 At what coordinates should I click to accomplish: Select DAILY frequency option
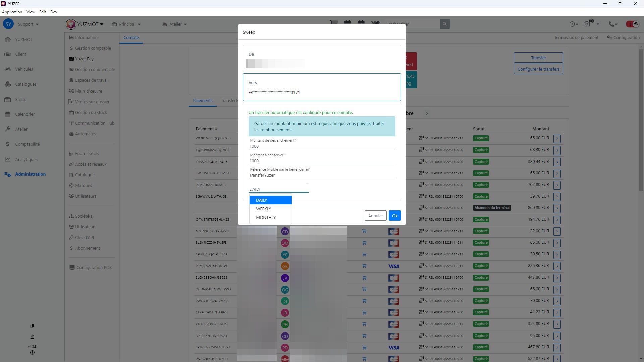pos(270,200)
